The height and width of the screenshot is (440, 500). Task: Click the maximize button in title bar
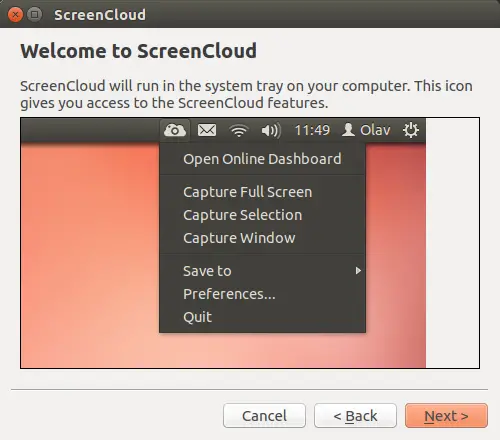click(x=34, y=15)
